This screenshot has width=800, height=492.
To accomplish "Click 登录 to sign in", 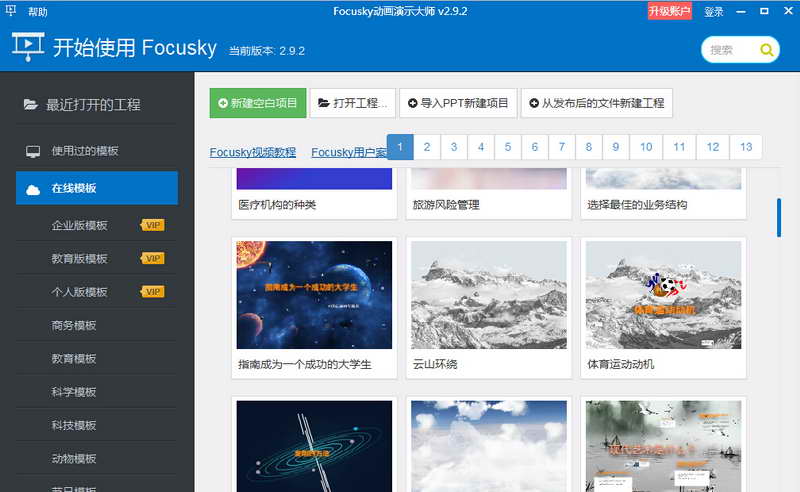I will tap(713, 12).
